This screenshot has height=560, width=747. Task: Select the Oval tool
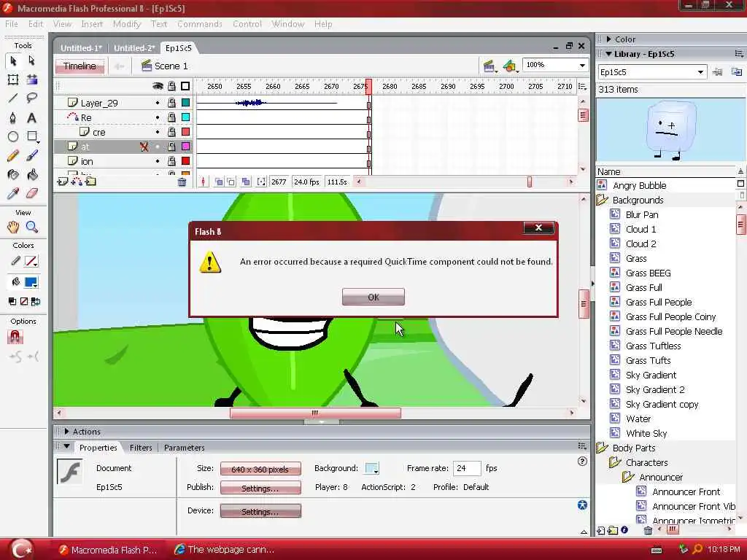[13, 136]
